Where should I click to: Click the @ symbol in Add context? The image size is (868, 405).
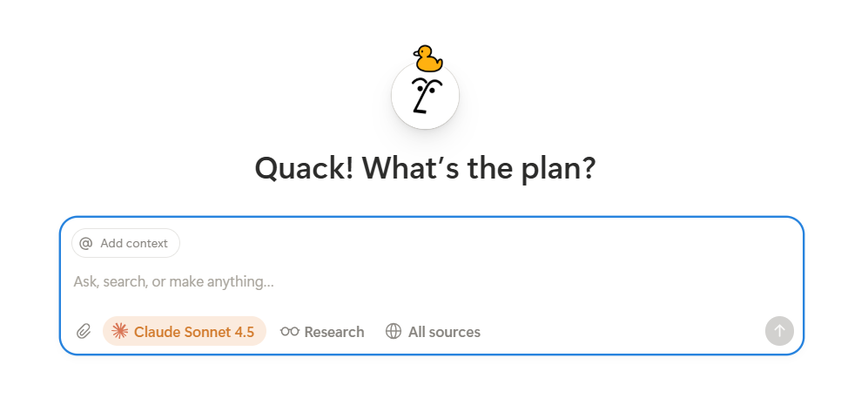[x=85, y=243]
